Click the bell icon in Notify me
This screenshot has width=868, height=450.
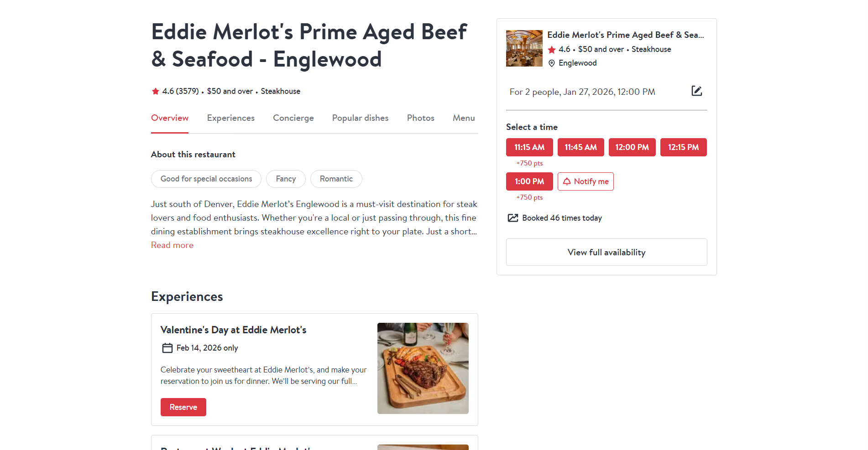point(567,181)
